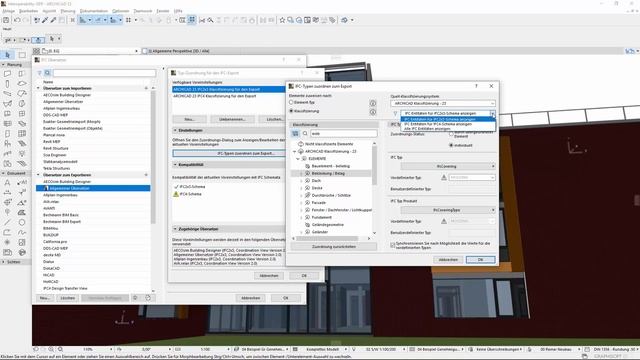Collapse Übersetzer zum Importieren group

[x=38, y=88]
